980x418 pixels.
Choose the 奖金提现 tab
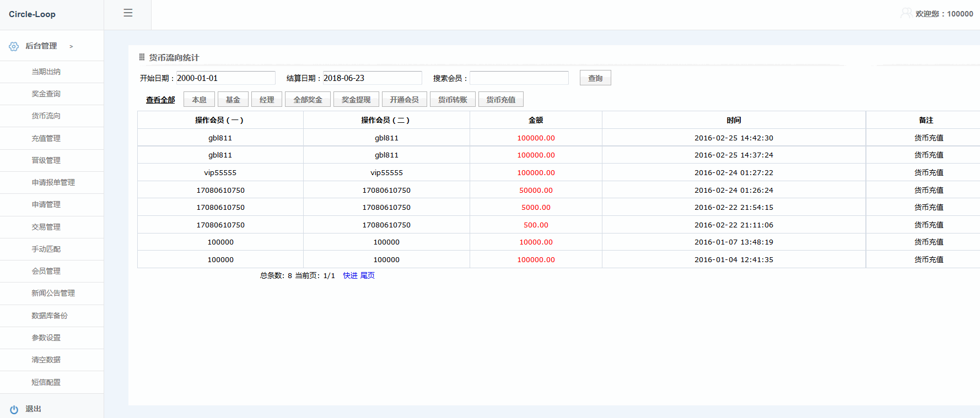coord(356,100)
